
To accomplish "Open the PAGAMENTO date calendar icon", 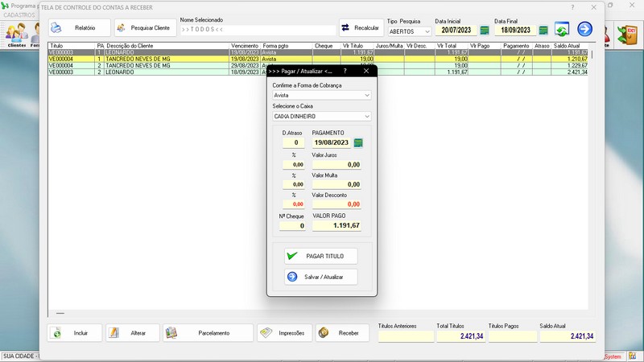I will 358,142.
